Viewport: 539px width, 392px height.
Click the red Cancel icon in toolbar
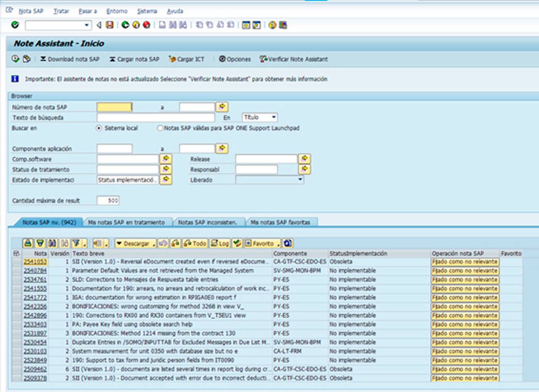point(147,25)
